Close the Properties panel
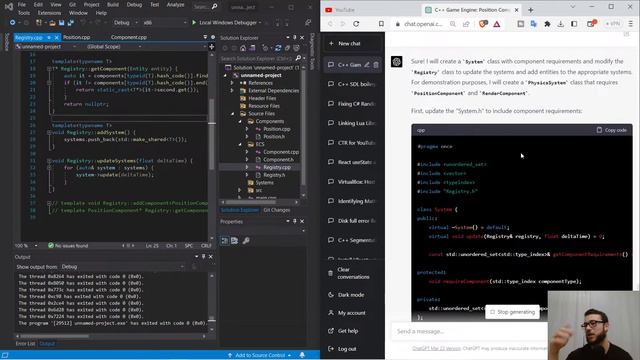Viewport: 640px width, 360px height. click(x=302, y=221)
